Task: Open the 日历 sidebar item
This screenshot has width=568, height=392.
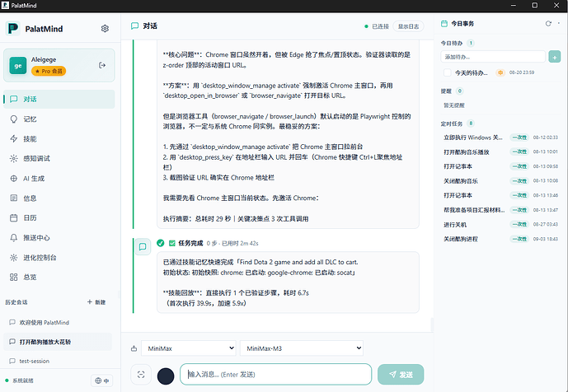Action: [59, 218]
